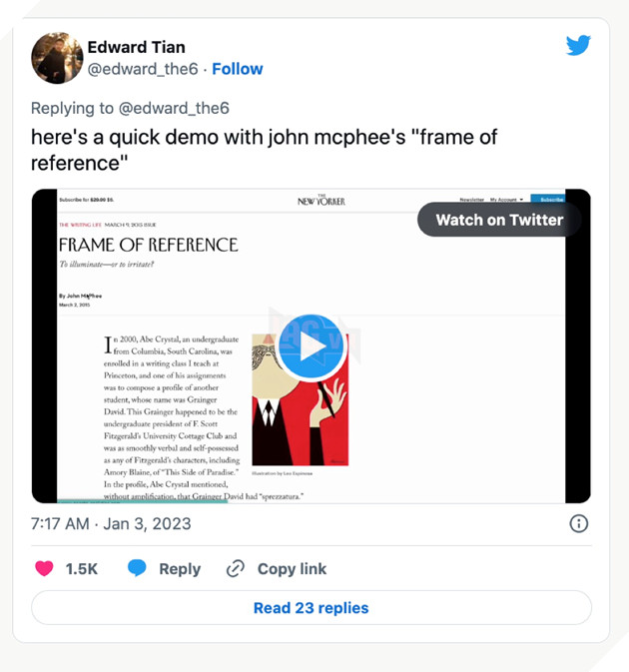Click the Twitter bird logo

click(578, 45)
